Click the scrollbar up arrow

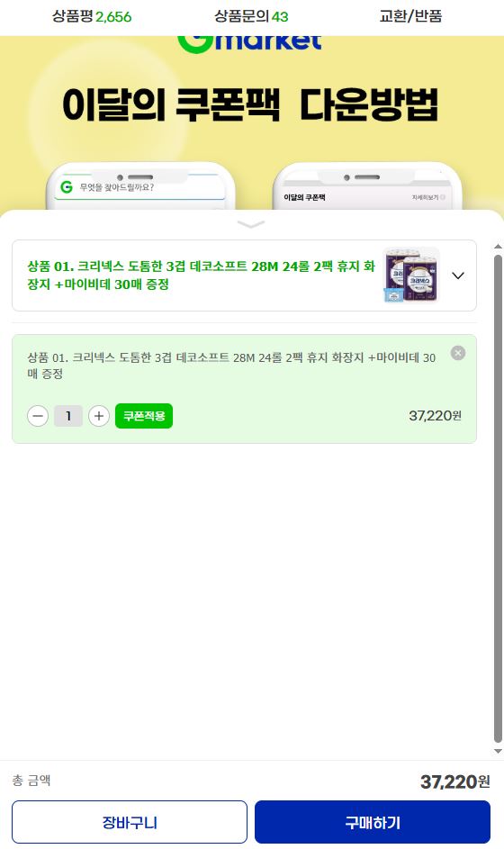click(x=498, y=247)
